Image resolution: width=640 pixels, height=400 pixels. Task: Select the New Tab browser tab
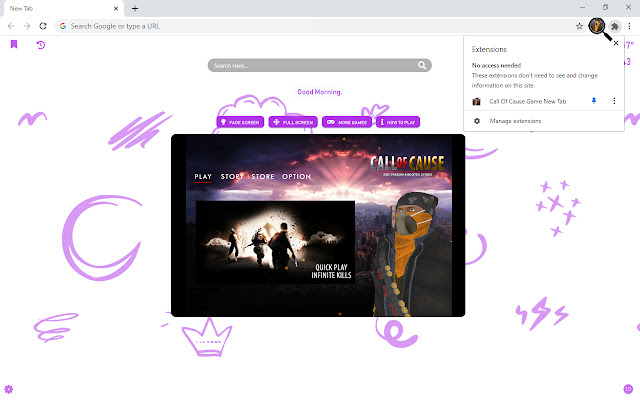tap(63, 9)
